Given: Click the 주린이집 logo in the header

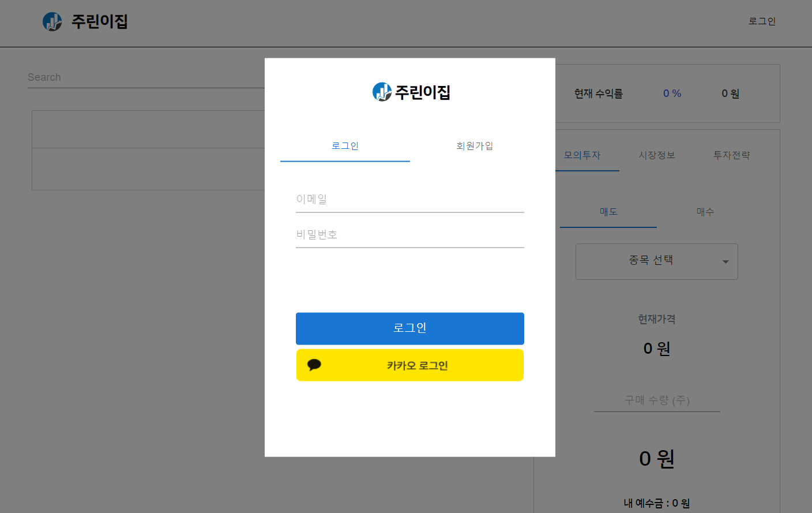Looking at the screenshot, I should click(85, 21).
